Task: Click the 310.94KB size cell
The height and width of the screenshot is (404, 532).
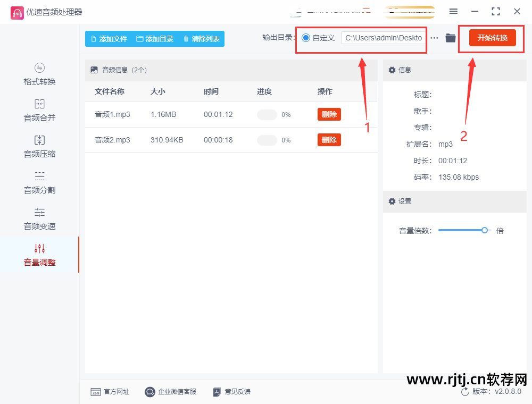Action: (167, 140)
